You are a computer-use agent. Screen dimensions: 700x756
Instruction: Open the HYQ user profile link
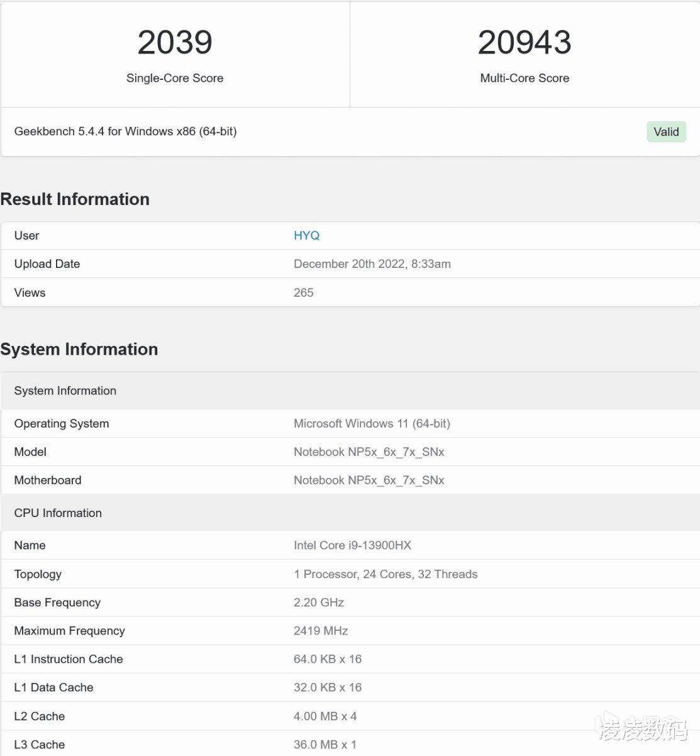pyautogui.click(x=306, y=235)
